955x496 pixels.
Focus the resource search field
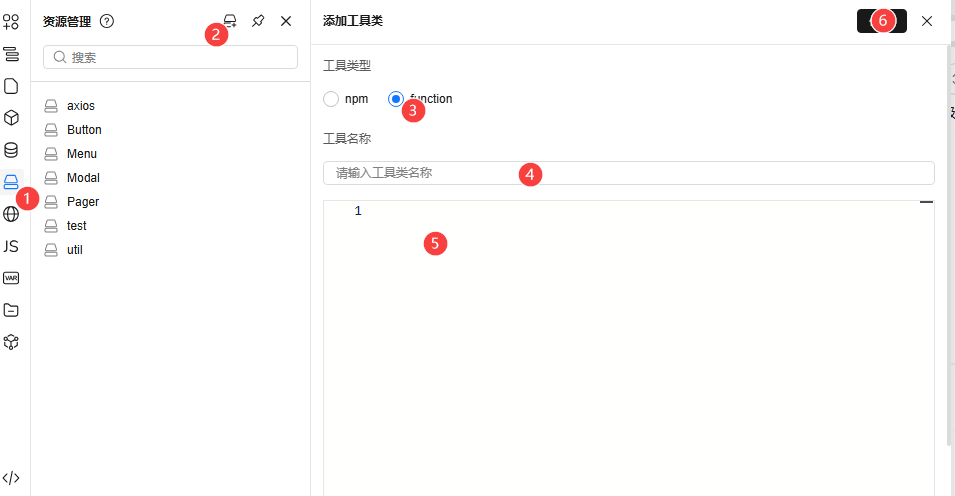(x=171, y=57)
